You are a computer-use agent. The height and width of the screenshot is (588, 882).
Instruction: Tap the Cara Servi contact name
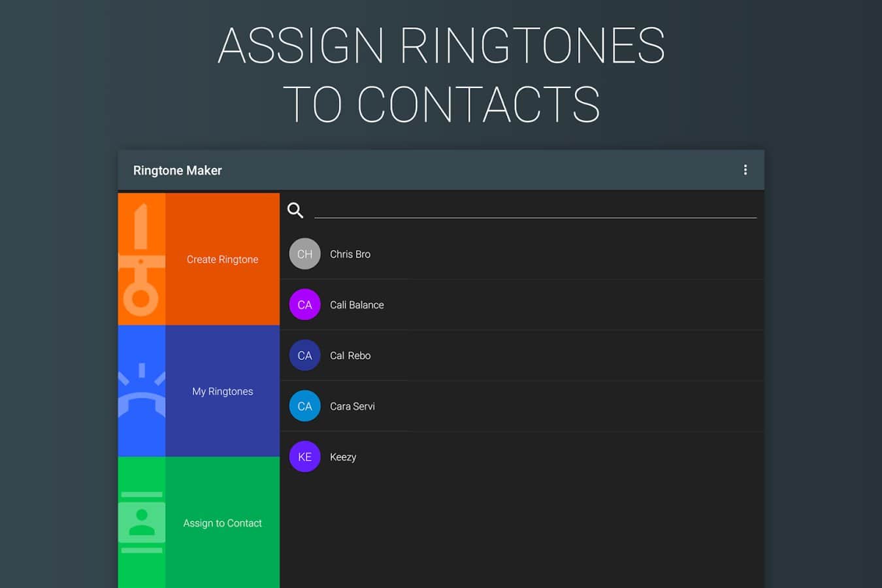[352, 406]
